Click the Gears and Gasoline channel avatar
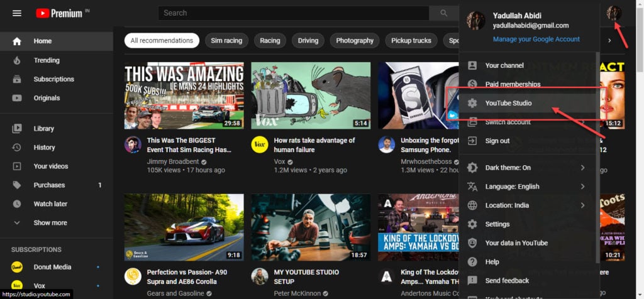Viewport: 644px width, 299px height. click(x=133, y=276)
